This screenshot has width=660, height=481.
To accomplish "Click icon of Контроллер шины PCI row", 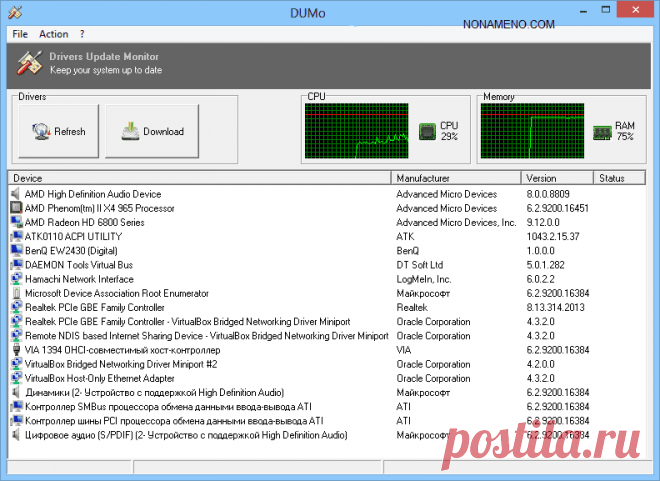I will [16, 421].
